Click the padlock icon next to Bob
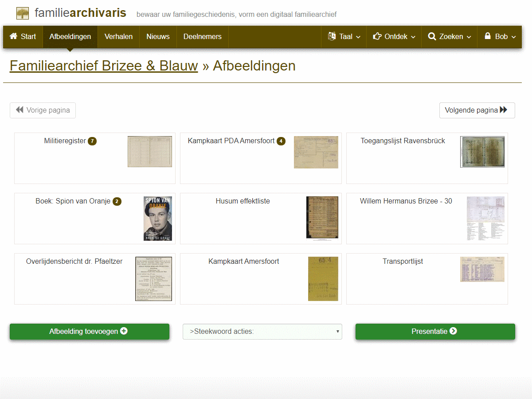This screenshot has height=399, width=532. coord(488,36)
